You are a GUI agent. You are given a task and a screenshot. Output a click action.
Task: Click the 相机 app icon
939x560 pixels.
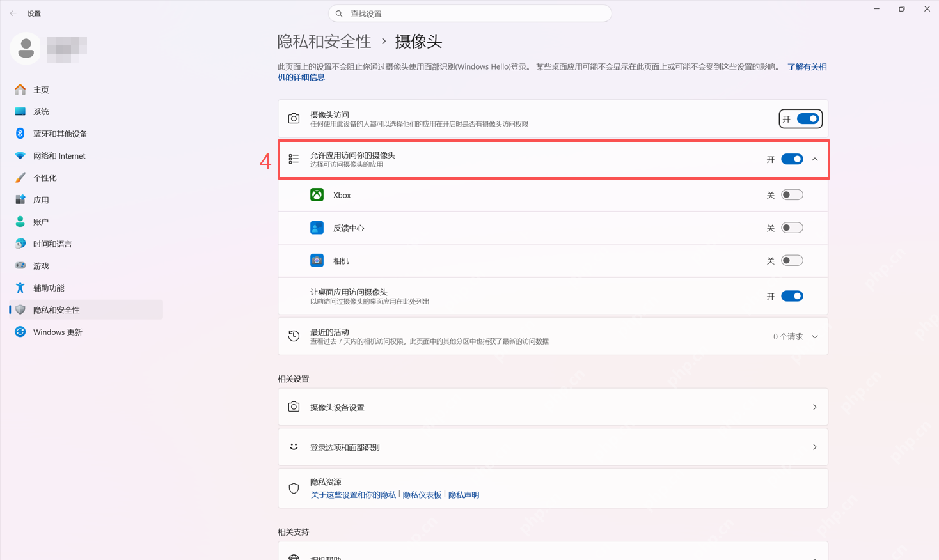tap(317, 261)
